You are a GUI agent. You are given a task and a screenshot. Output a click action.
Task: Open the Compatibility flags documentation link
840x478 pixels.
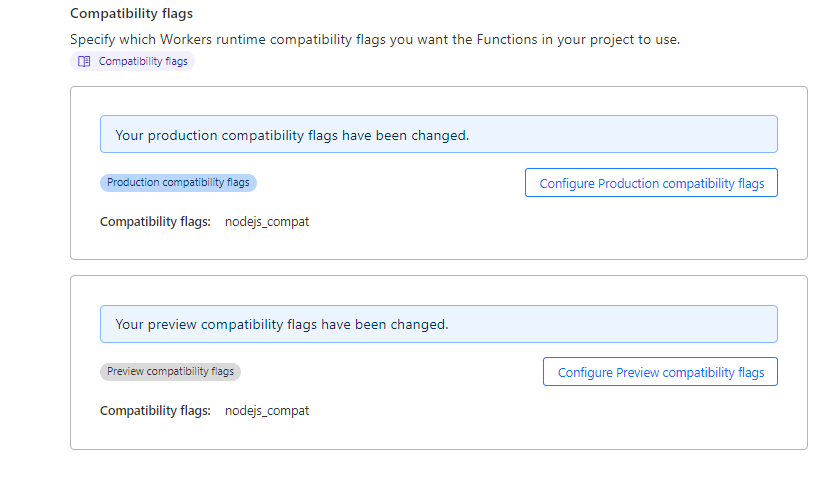point(143,61)
